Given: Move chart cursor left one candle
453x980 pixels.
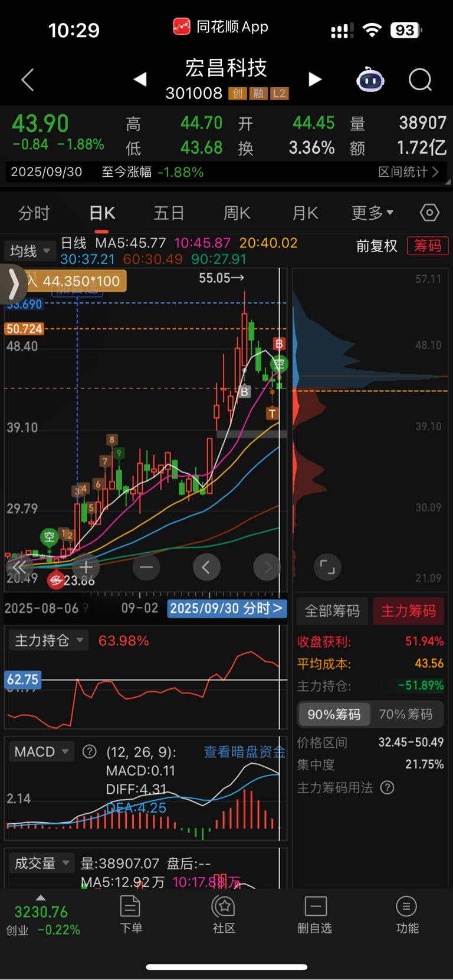Looking at the screenshot, I should (206, 567).
